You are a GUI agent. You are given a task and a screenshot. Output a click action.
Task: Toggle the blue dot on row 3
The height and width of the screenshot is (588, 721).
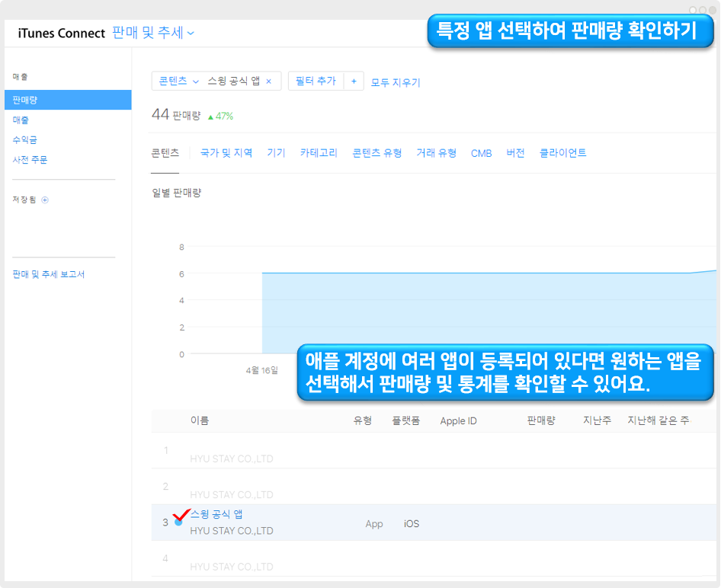point(178,522)
